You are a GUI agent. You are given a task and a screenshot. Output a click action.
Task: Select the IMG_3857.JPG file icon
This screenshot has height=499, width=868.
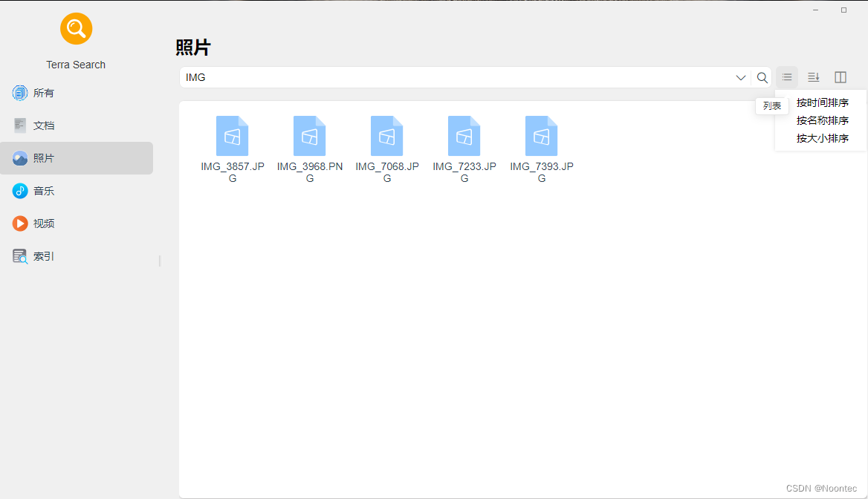(x=232, y=136)
